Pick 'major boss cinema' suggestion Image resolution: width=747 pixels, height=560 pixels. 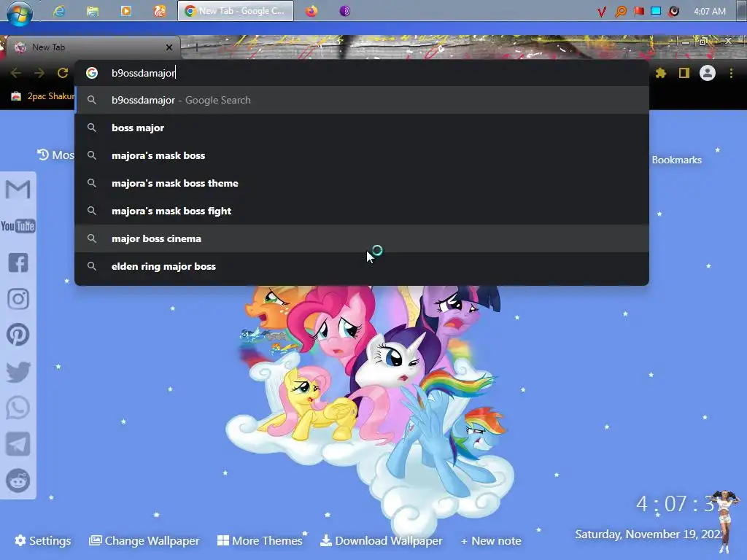(362, 238)
